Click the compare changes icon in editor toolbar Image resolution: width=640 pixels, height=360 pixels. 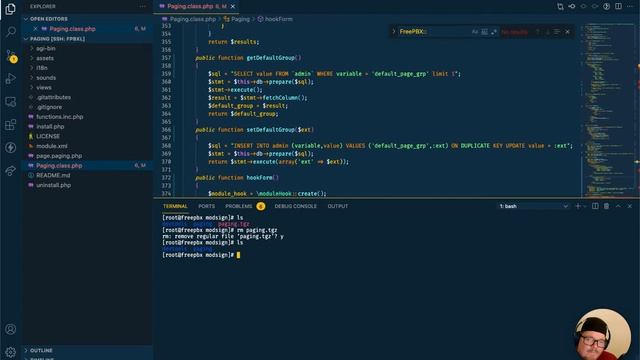560,7
